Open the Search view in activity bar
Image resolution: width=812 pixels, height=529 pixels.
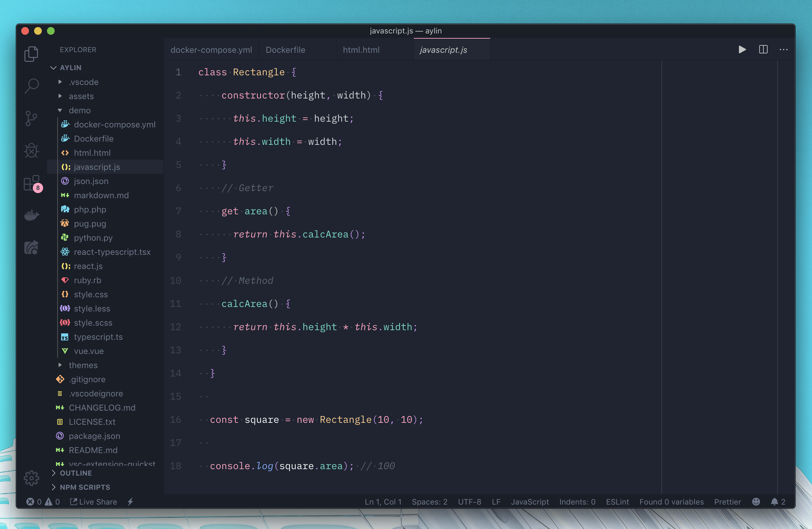(x=32, y=86)
